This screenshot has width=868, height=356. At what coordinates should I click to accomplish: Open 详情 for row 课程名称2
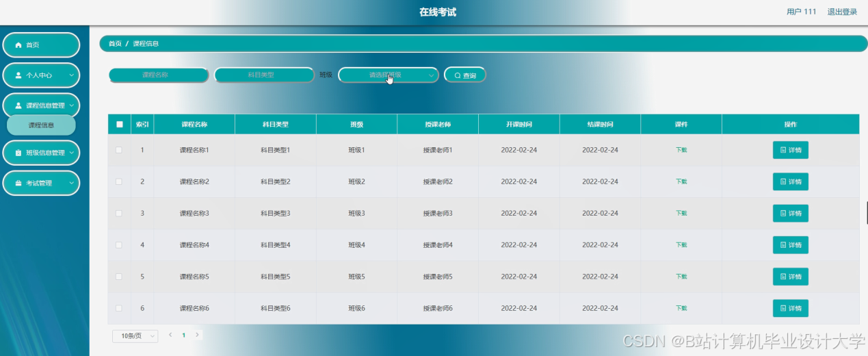[791, 181]
